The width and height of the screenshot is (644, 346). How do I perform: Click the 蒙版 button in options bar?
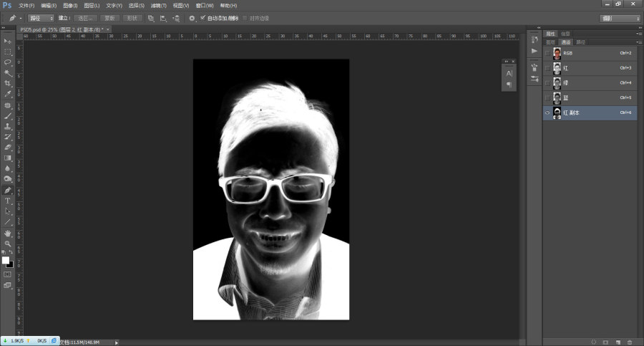[x=109, y=18]
